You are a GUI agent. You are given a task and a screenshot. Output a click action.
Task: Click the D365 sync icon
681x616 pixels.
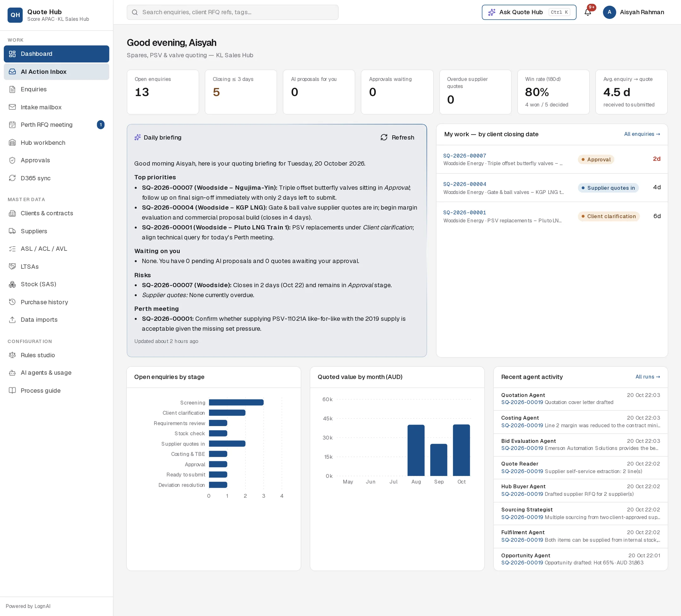click(x=13, y=178)
